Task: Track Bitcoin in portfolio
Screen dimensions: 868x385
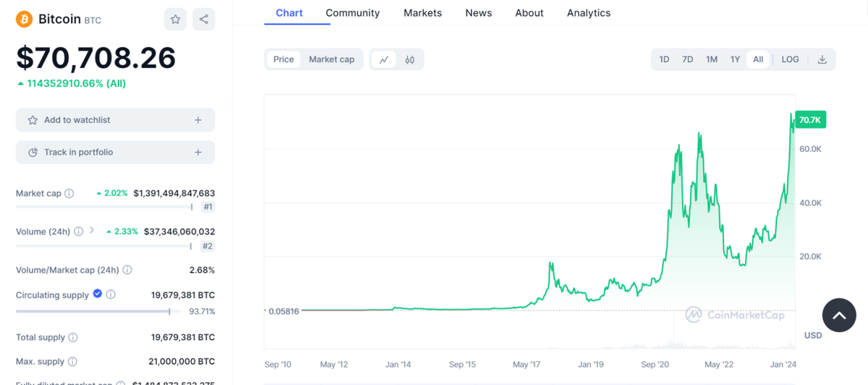Action: tap(115, 152)
